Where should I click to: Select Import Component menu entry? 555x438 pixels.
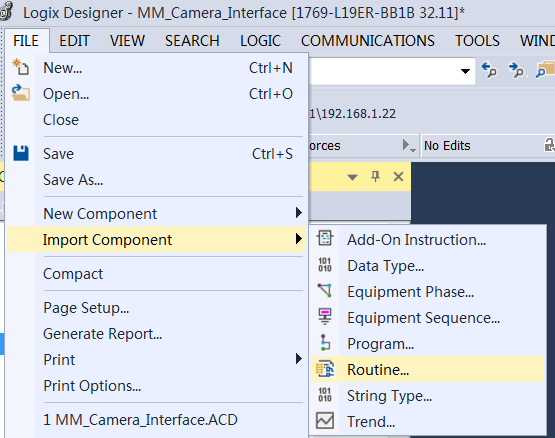tap(156, 240)
